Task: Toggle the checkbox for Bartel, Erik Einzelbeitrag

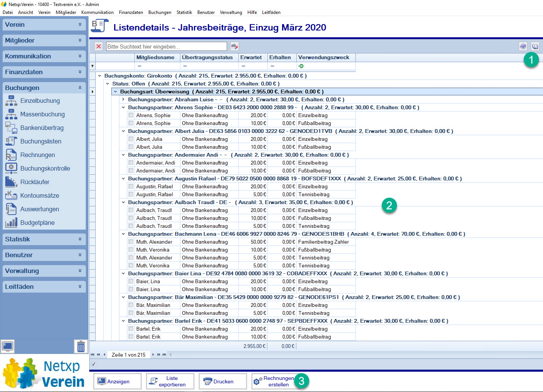Action: pos(131,329)
